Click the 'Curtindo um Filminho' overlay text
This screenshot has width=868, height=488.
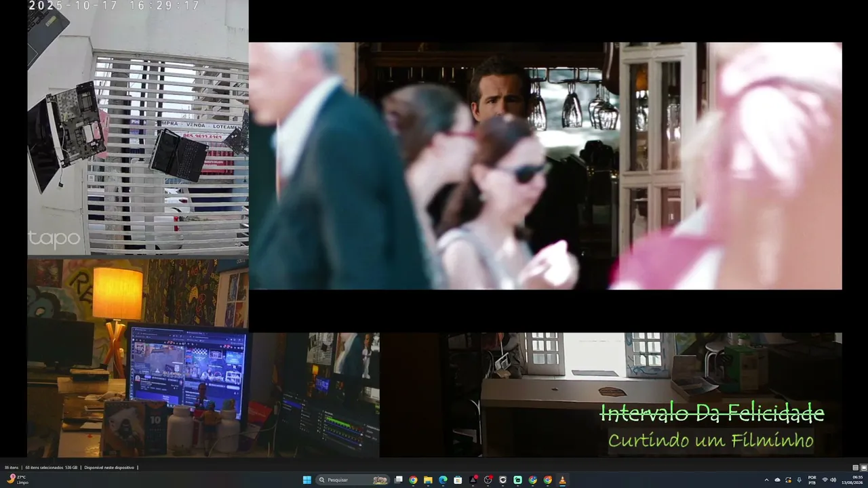(711, 441)
